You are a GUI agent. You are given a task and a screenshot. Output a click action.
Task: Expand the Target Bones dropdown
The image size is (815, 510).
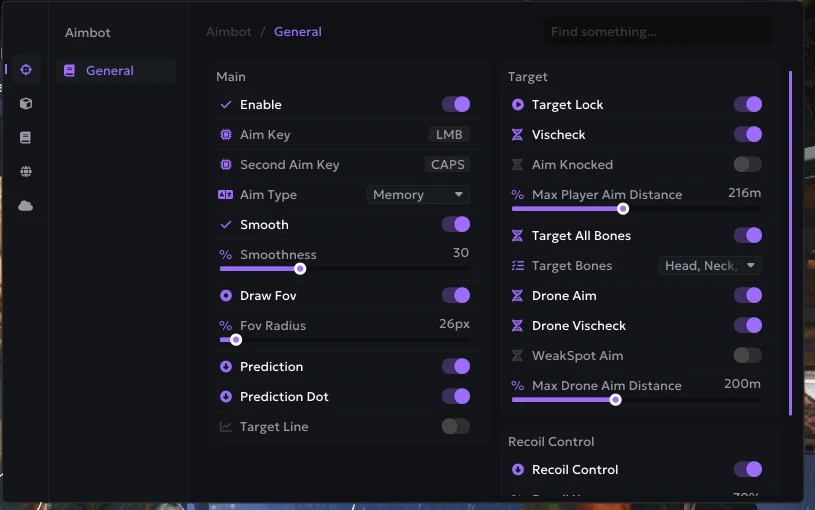pyautogui.click(x=710, y=266)
